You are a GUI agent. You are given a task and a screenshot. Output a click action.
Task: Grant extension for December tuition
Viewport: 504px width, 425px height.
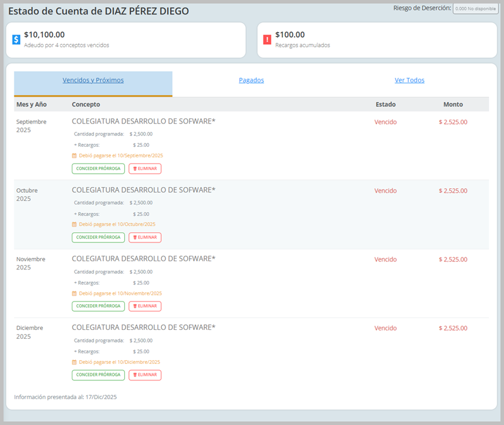(98, 375)
